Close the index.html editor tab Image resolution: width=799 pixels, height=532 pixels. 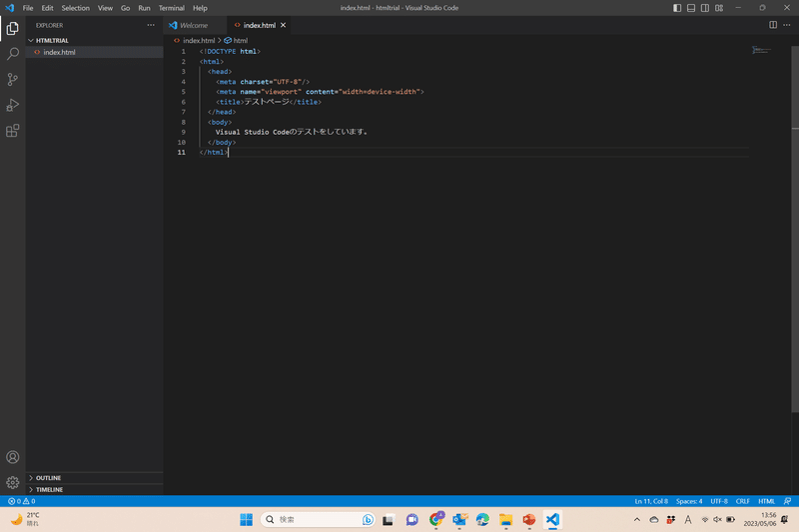click(284, 25)
